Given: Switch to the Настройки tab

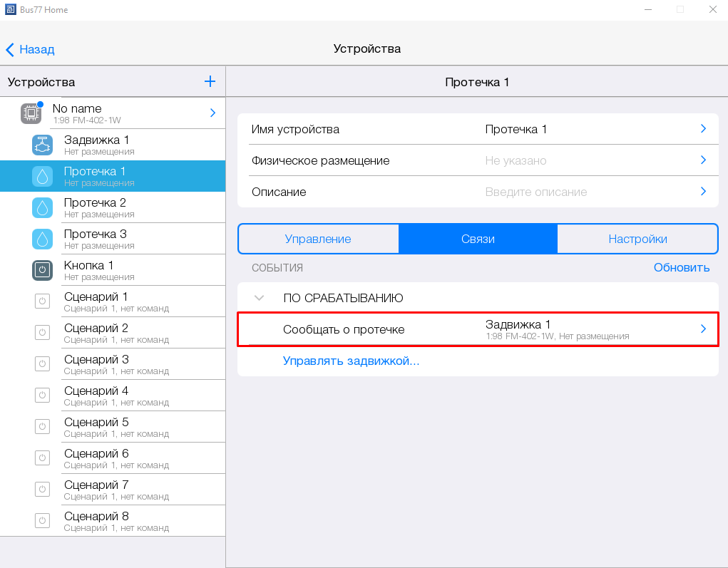Looking at the screenshot, I should [x=637, y=239].
